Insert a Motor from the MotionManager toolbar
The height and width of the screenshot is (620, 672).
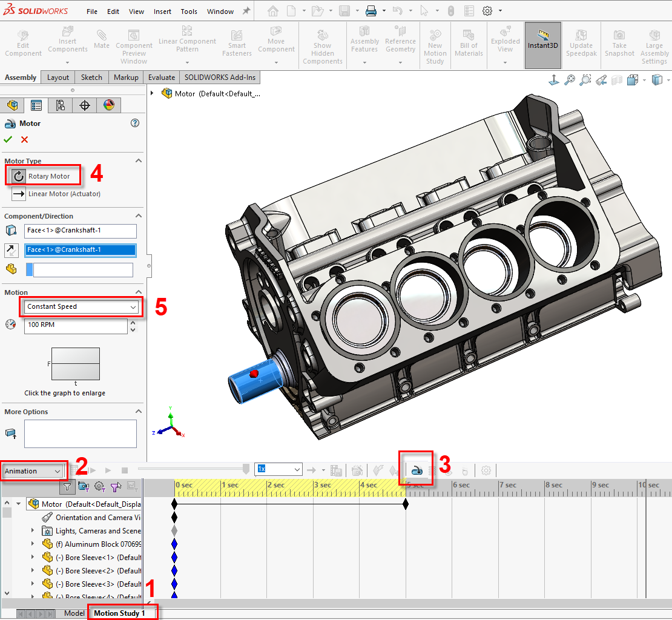[x=416, y=469]
